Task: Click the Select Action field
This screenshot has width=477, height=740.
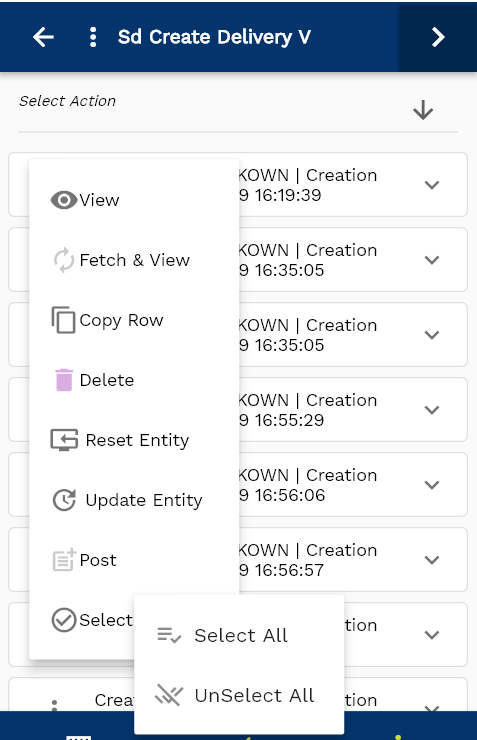Action: (x=238, y=110)
